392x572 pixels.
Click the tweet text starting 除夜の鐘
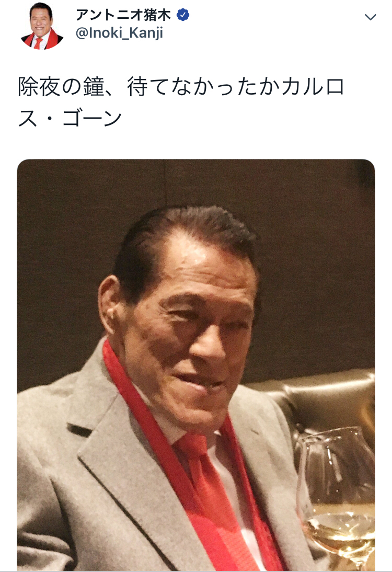pos(181,102)
